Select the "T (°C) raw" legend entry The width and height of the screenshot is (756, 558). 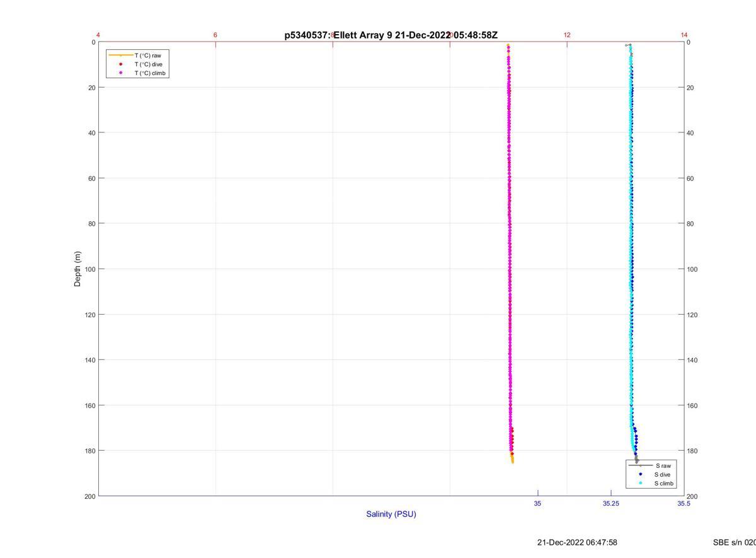click(x=147, y=55)
